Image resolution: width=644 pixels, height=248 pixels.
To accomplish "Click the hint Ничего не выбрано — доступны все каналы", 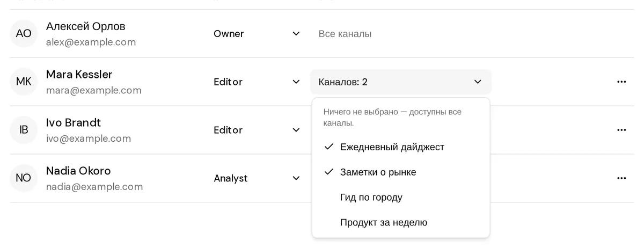I will (392, 118).
